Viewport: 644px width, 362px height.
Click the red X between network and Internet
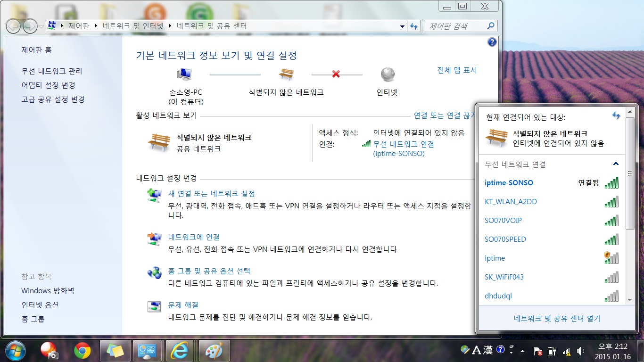(x=336, y=74)
